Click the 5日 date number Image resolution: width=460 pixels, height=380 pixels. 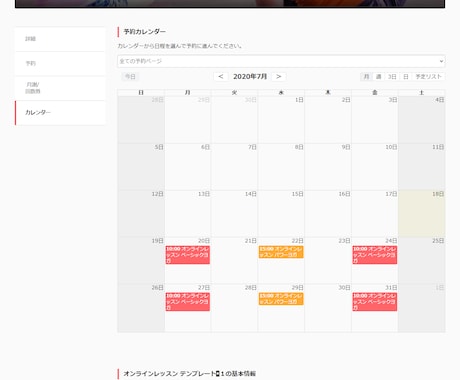(159, 147)
